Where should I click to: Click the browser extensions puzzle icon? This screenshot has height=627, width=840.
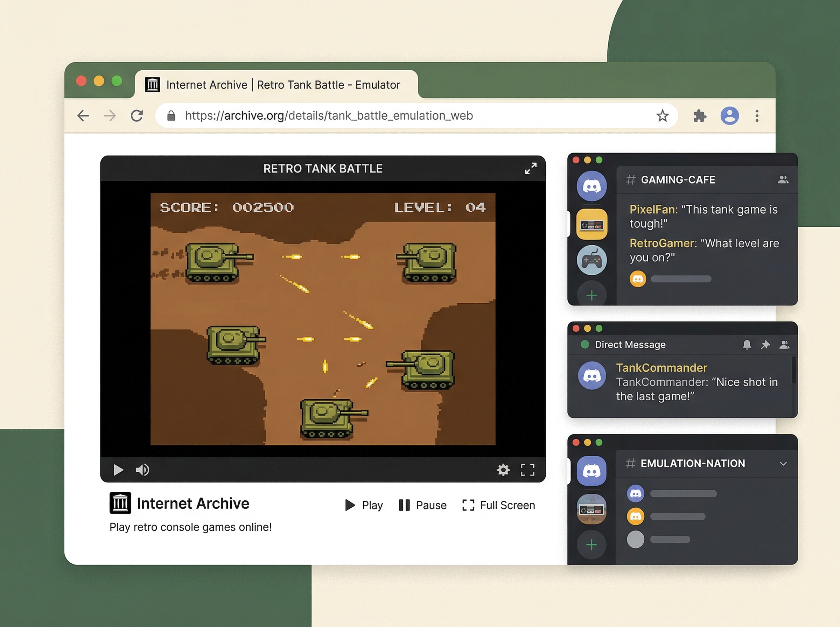(700, 116)
